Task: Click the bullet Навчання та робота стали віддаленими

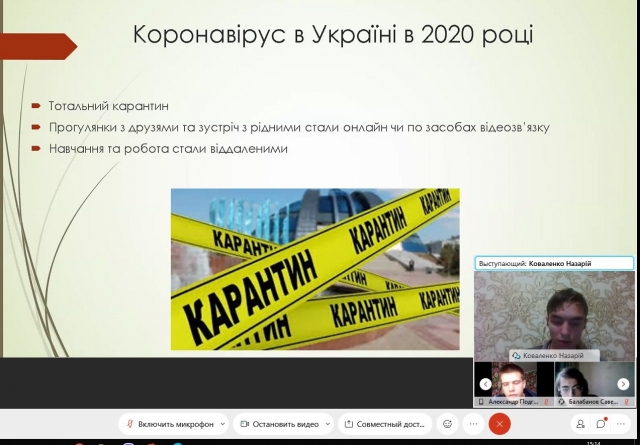Action: pyautogui.click(x=168, y=149)
